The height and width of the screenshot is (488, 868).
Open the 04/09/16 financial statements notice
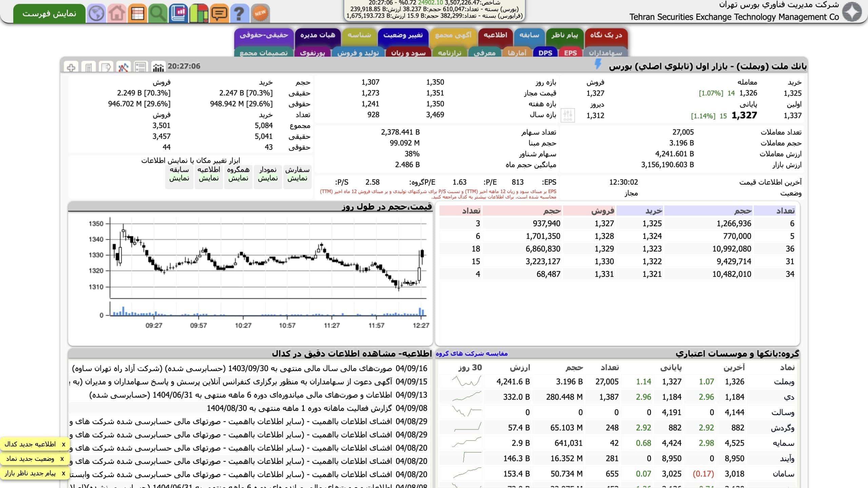click(x=250, y=368)
